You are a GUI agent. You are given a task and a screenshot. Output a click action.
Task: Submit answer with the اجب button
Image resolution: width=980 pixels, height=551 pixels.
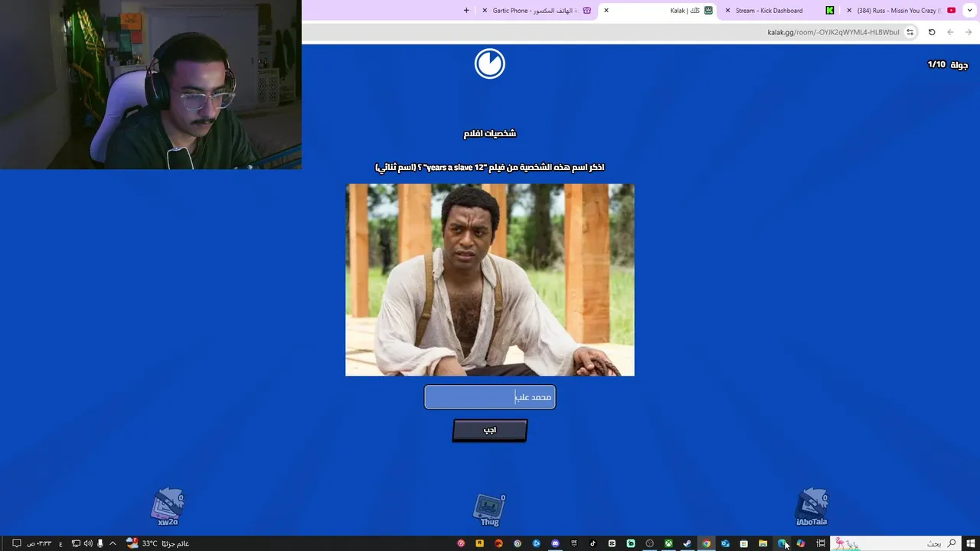tap(490, 430)
